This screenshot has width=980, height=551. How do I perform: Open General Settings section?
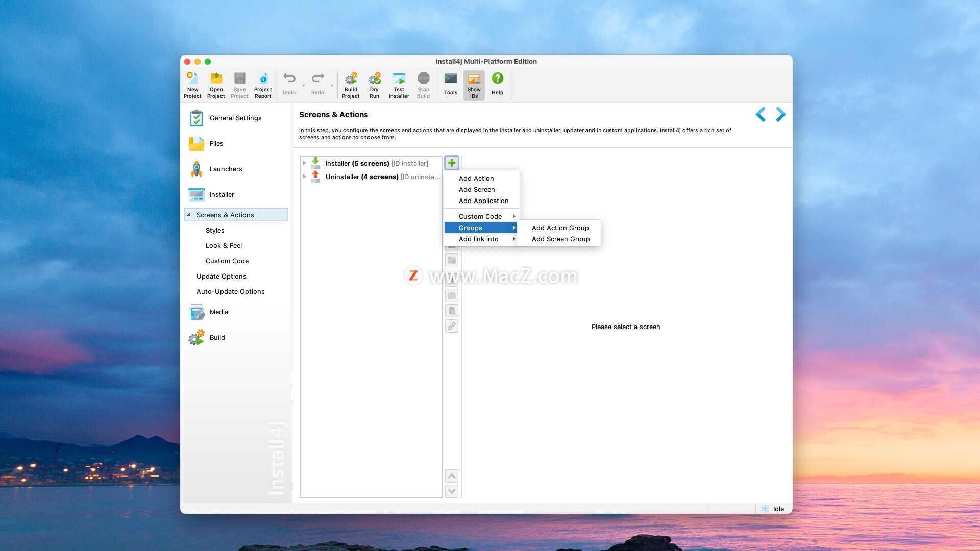click(x=236, y=118)
